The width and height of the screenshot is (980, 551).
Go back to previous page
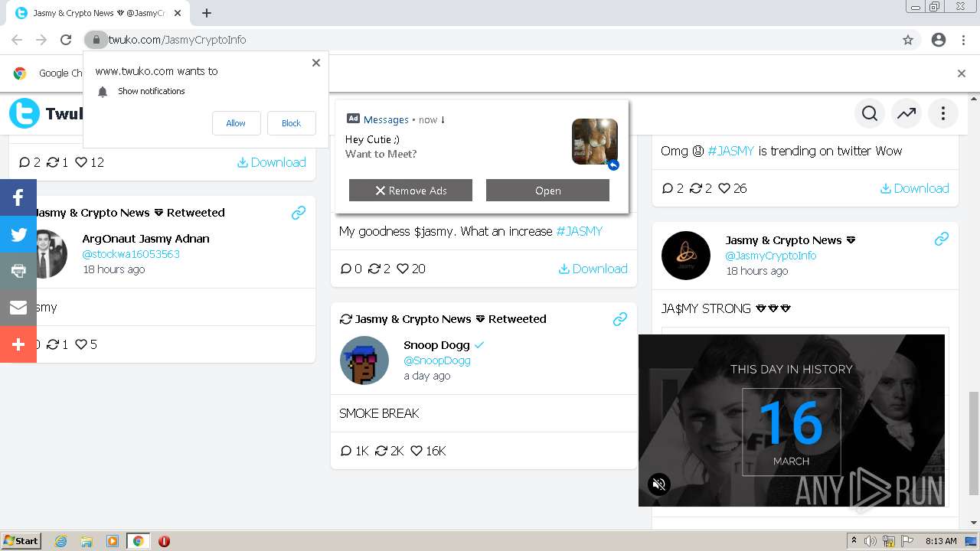click(17, 40)
